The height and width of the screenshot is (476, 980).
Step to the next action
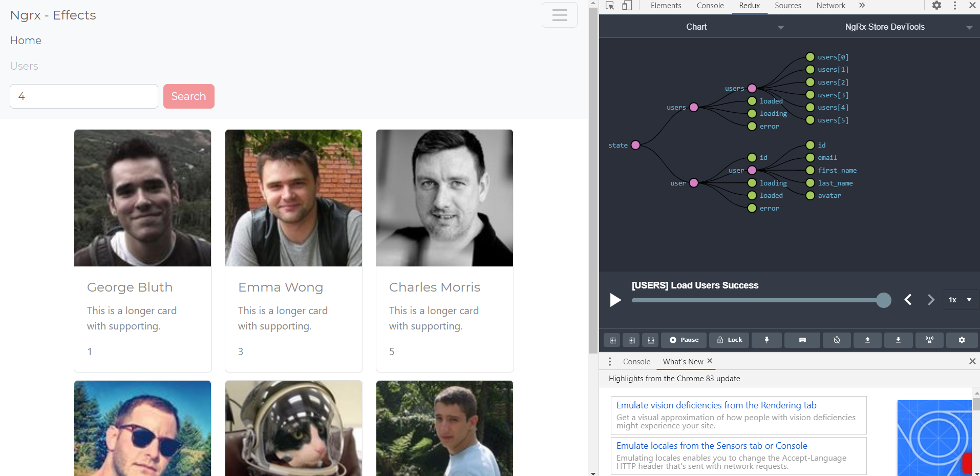(931, 300)
